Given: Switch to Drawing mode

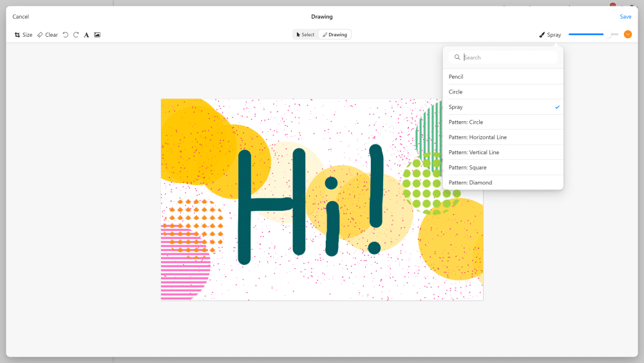Looking at the screenshot, I should point(335,35).
